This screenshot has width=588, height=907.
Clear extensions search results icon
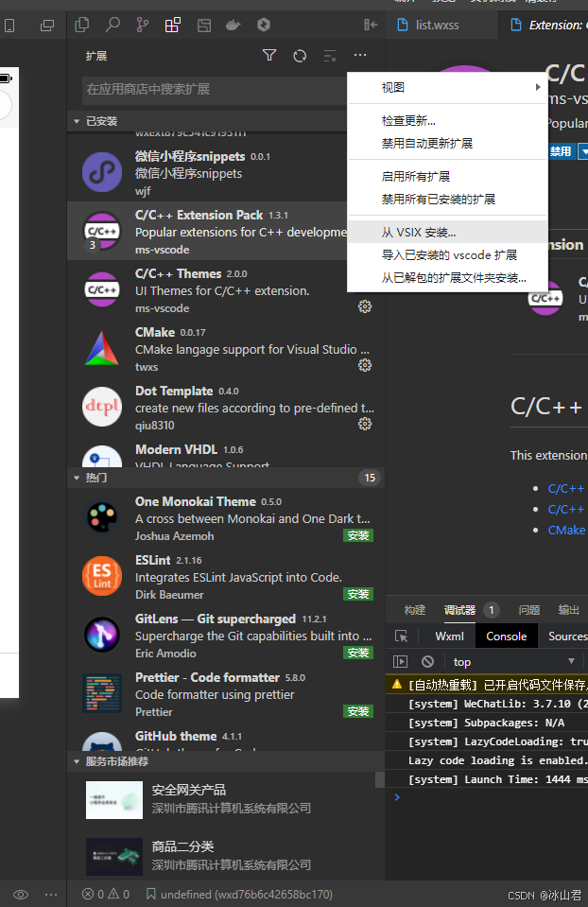(x=330, y=56)
